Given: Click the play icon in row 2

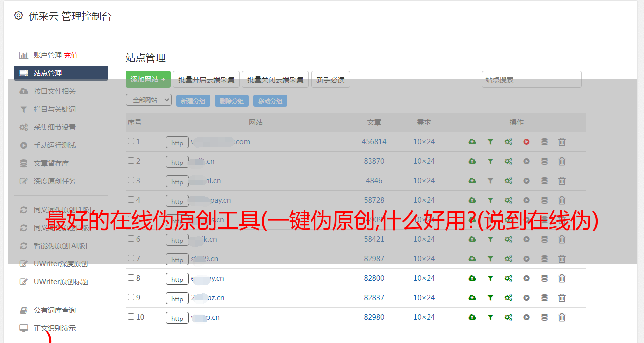Looking at the screenshot, I should click(x=526, y=161).
